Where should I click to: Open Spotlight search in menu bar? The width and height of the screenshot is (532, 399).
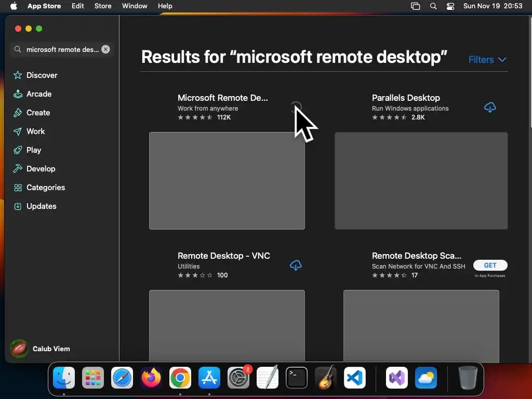tap(433, 6)
